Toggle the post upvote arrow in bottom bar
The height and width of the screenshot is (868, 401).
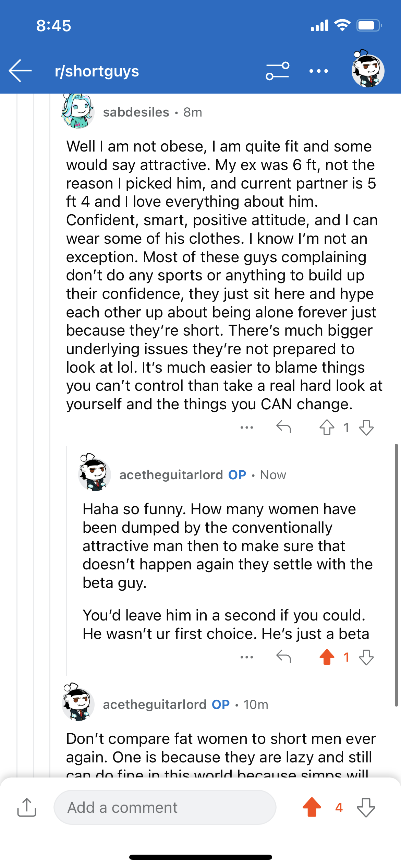coord(312,807)
